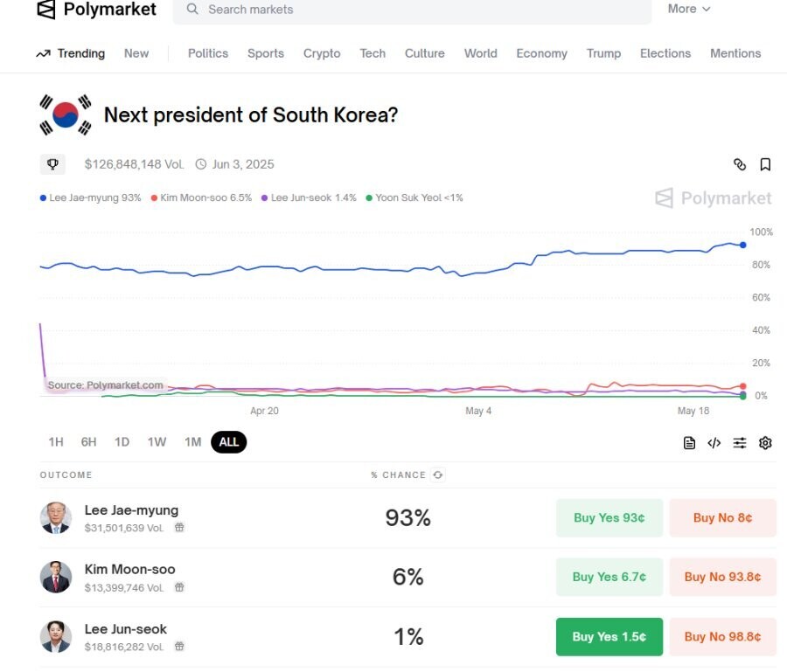Screen dimensions: 787x672
Task: Refresh the % chance column icon
Action: click(438, 475)
